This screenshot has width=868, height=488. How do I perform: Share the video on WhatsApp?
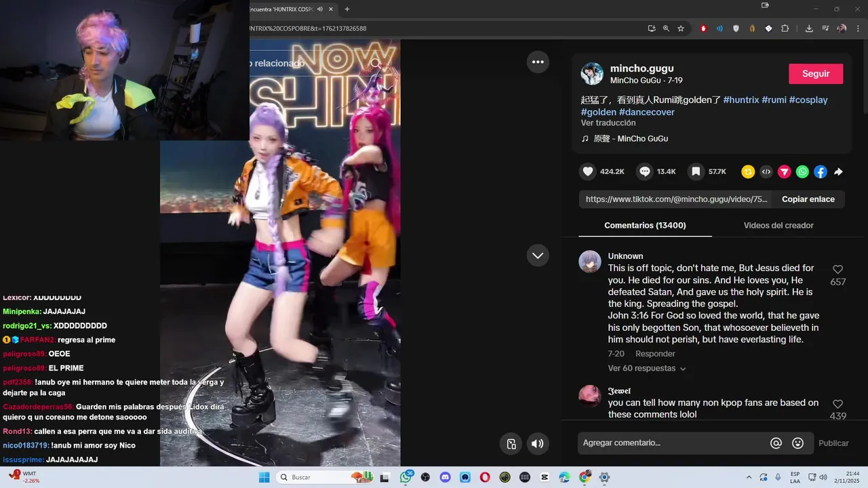click(x=802, y=171)
